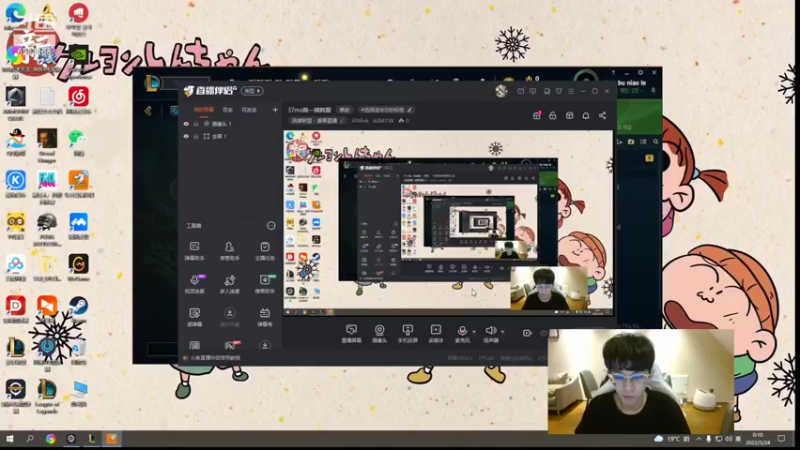Click the taskbar search magnifier
The width and height of the screenshot is (800, 450).
pos(30,439)
